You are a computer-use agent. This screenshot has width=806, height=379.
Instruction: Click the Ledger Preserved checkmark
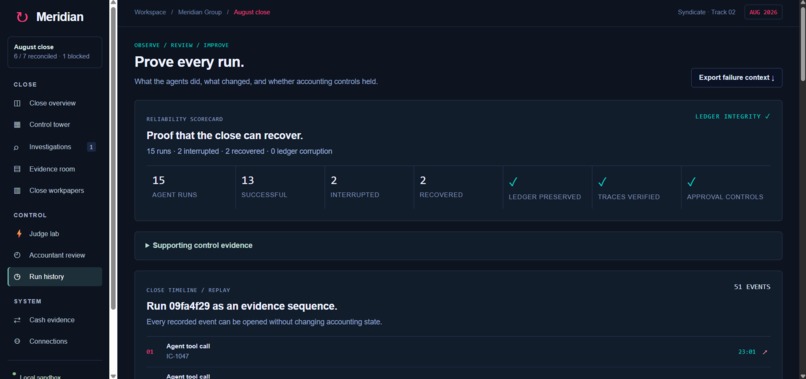(513, 182)
